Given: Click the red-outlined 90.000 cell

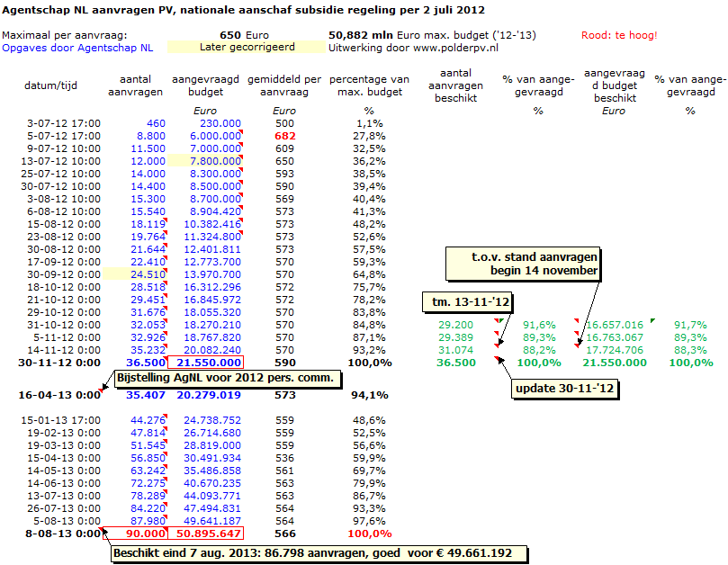Looking at the screenshot, I should tap(134, 534).
